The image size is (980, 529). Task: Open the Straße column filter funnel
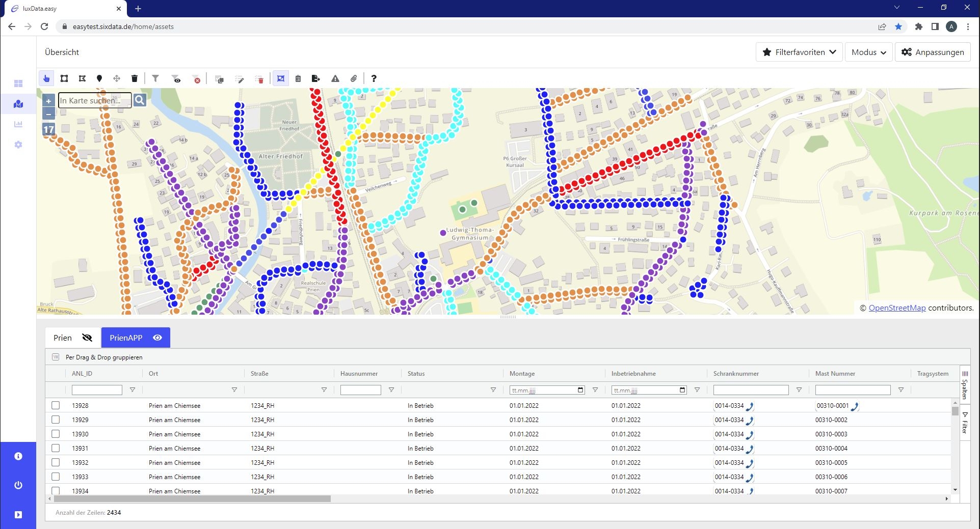(x=324, y=390)
